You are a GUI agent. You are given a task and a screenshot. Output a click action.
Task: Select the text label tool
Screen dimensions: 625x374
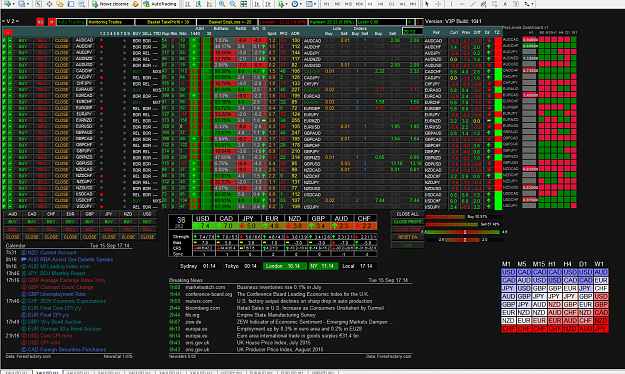click(516, 4)
